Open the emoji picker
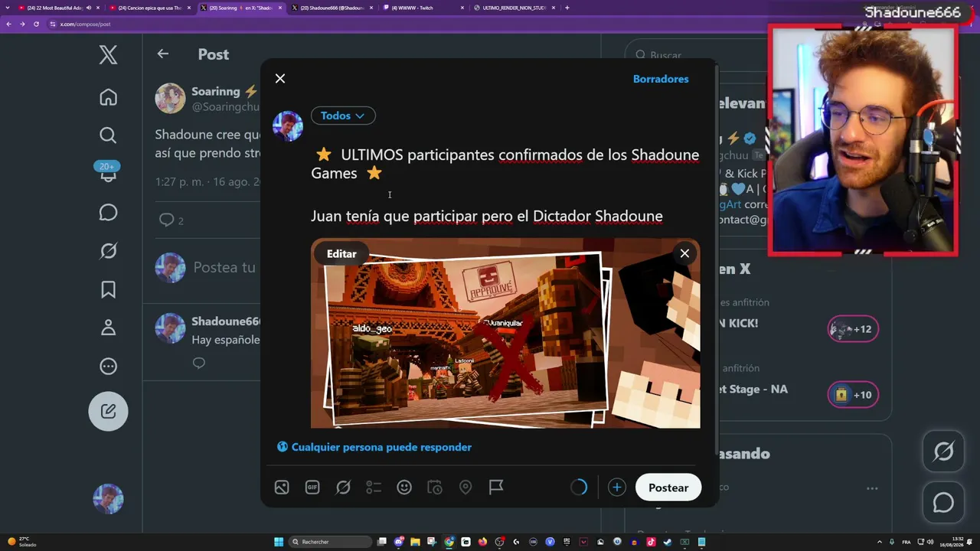 (404, 487)
